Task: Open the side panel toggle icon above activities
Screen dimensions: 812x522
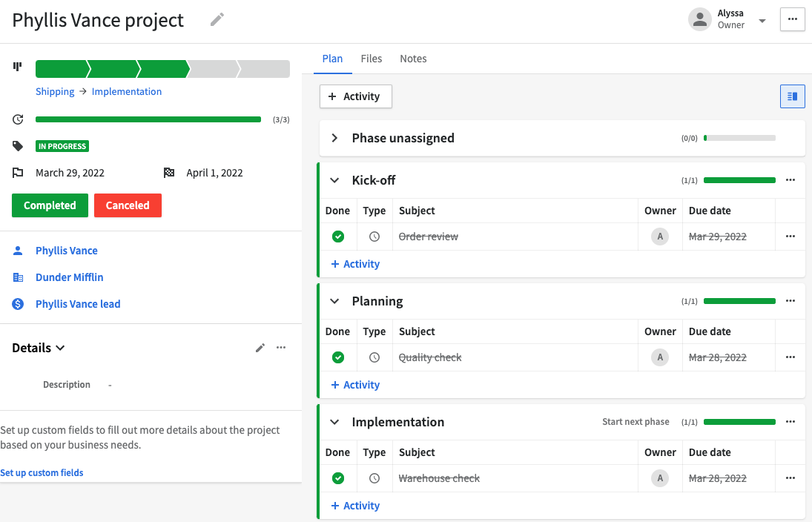Action: click(x=792, y=96)
